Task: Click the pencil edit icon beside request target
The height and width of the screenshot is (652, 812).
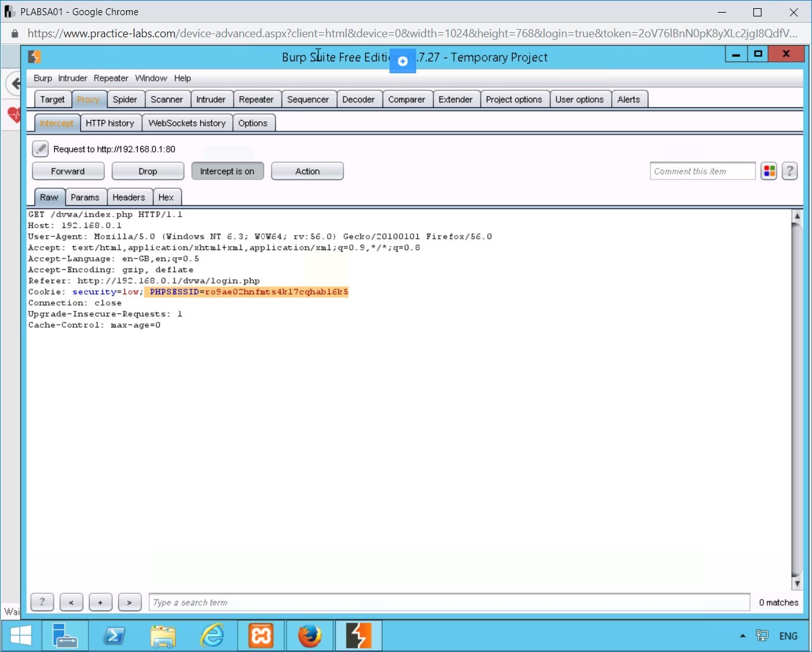Action: click(40, 149)
